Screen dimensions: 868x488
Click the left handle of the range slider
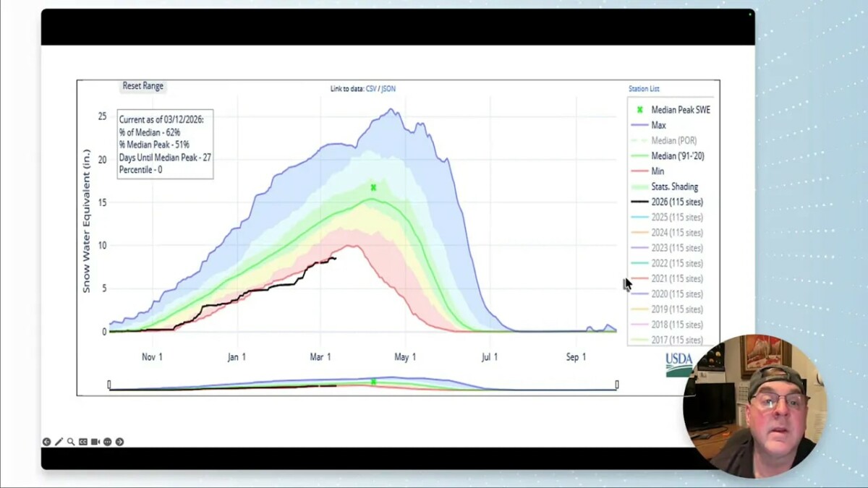click(108, 384)
